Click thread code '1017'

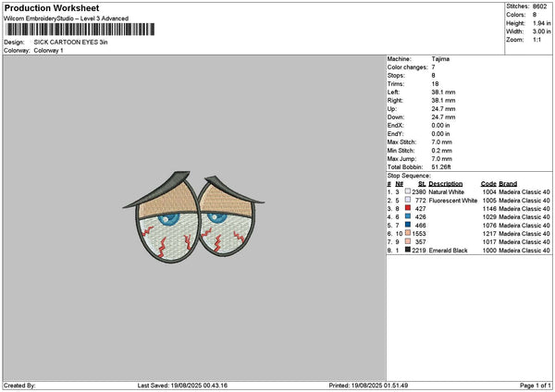pos(489,241)
